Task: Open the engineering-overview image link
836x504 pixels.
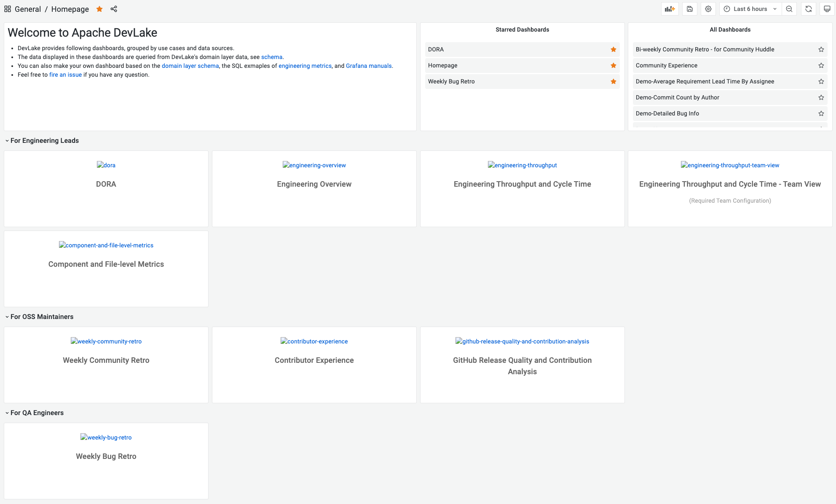Action: [314, 165]
